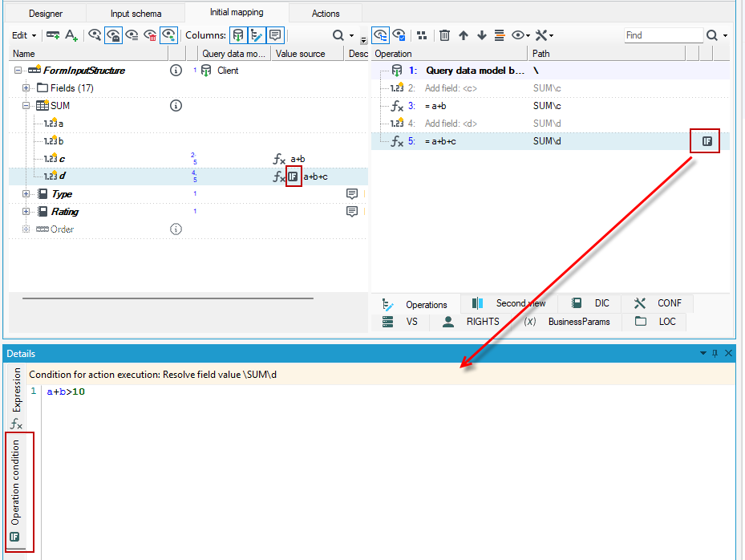The image size is (745, 560).
Task: Open the Expression side tab
Action: (16, 398)
